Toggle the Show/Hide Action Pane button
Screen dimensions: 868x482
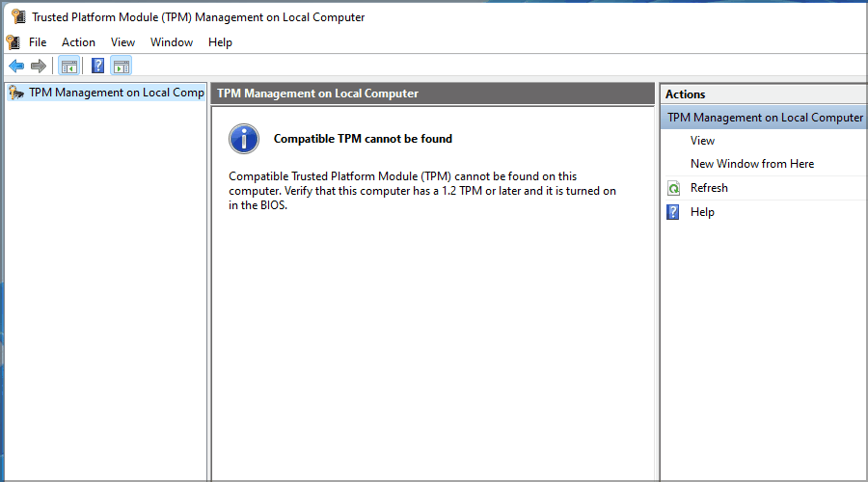(x=121, y=66)
